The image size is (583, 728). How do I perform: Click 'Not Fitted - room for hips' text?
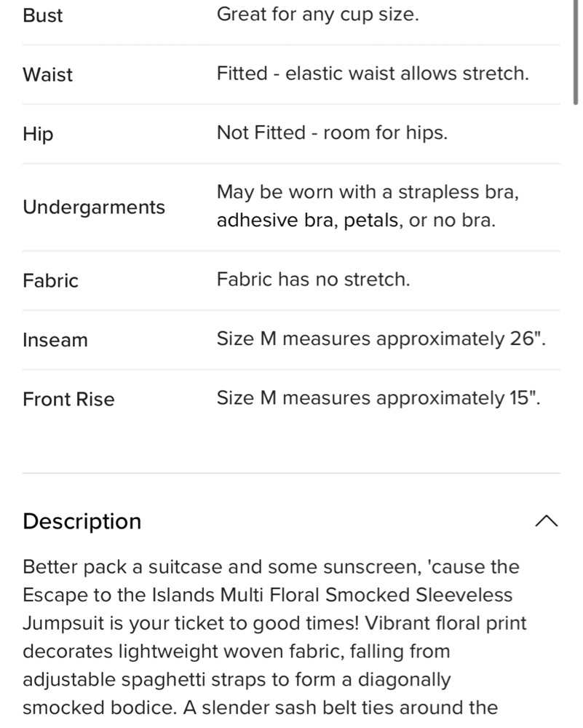[x=333, y=132]
